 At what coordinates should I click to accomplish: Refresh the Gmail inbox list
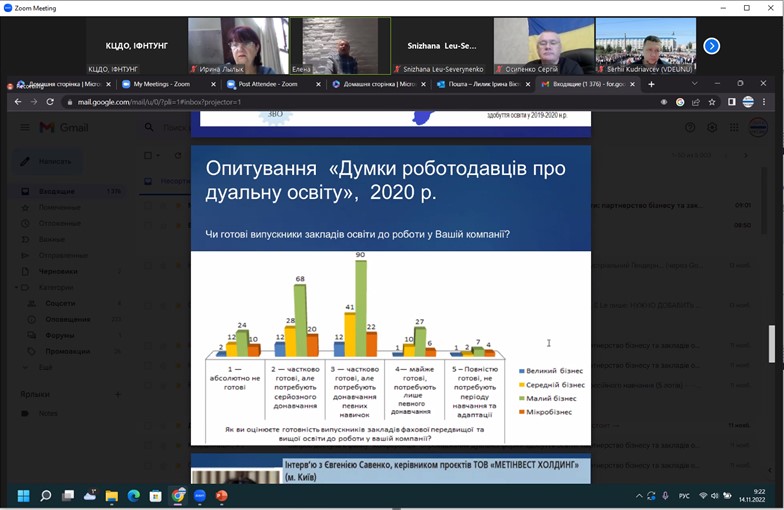coord(178,156)
